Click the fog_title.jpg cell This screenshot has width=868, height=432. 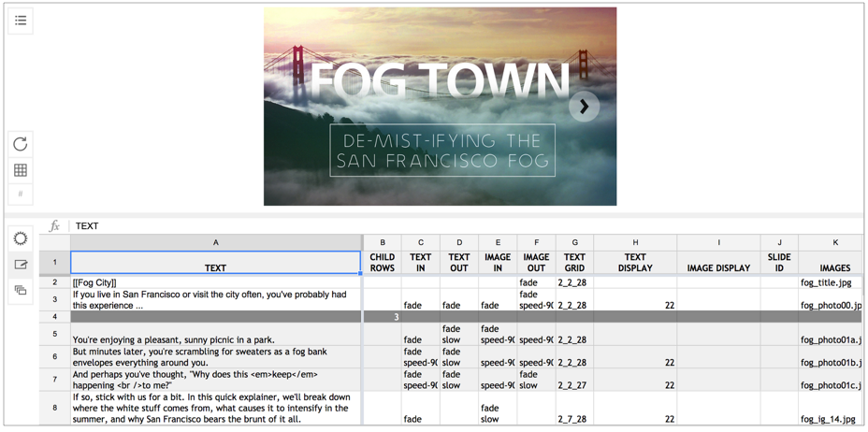(x=831, y=282)
